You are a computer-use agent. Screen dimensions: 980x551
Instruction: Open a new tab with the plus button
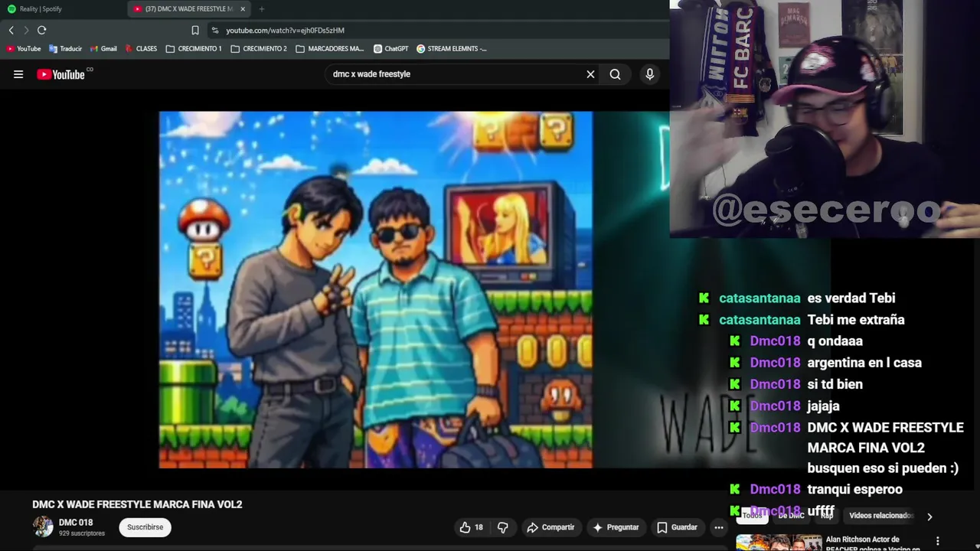[262, 8]
